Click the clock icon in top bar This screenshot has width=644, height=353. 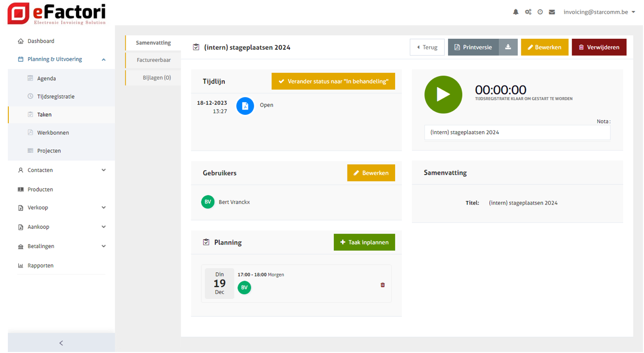coord(540,12)
